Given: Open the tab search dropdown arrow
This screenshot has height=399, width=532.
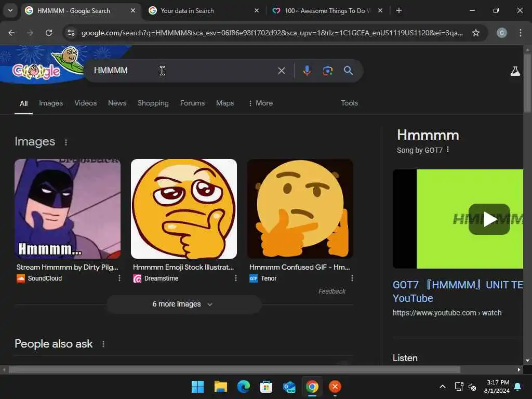Looking at the screenshot, I should pyautogui.click(x=10, y=10).
